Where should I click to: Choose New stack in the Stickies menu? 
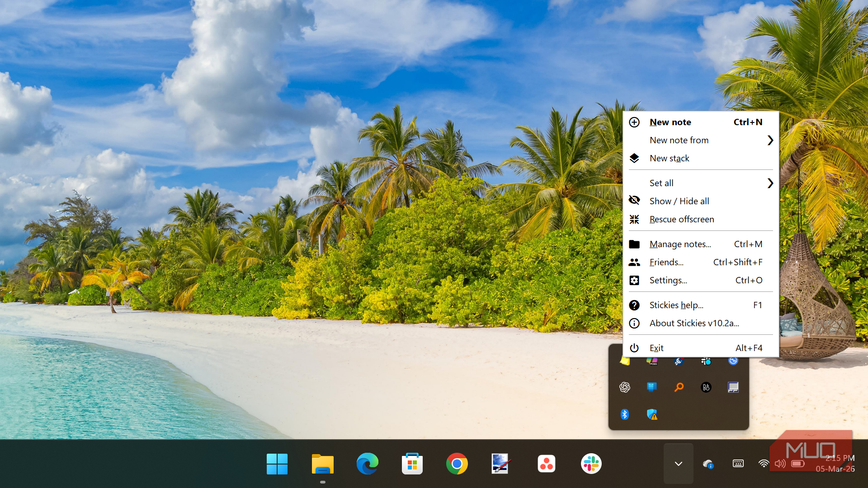[700, 158]
